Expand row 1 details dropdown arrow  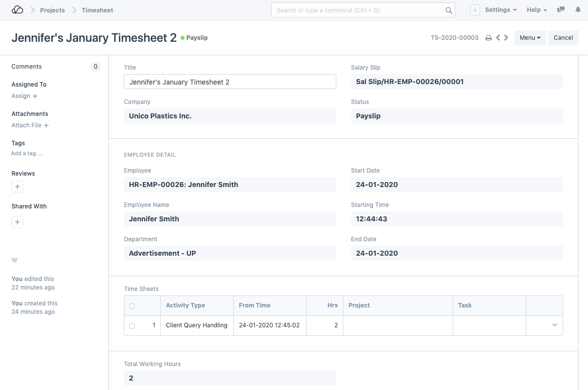click(554, 325)
